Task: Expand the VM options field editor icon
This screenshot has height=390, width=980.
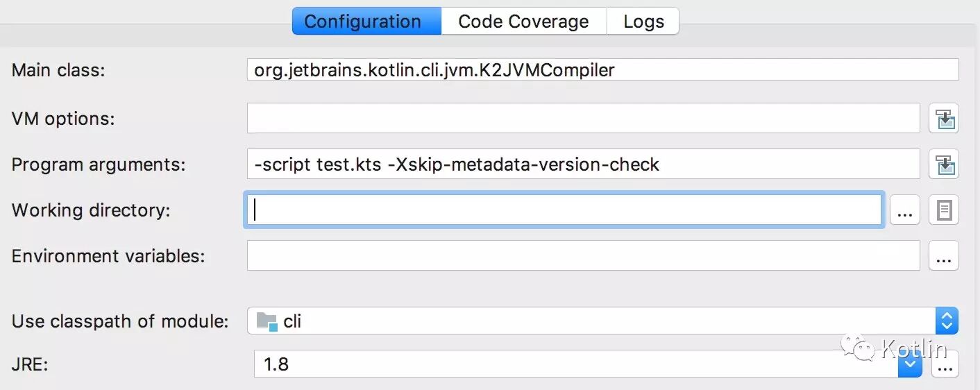Action: pos(944,118)
